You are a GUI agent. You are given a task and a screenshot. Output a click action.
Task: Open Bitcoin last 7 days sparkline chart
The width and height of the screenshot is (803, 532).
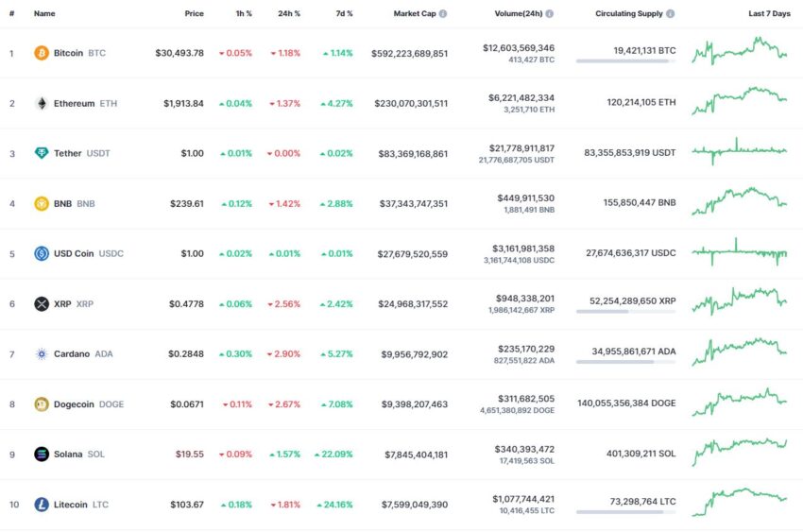[740, 51]
